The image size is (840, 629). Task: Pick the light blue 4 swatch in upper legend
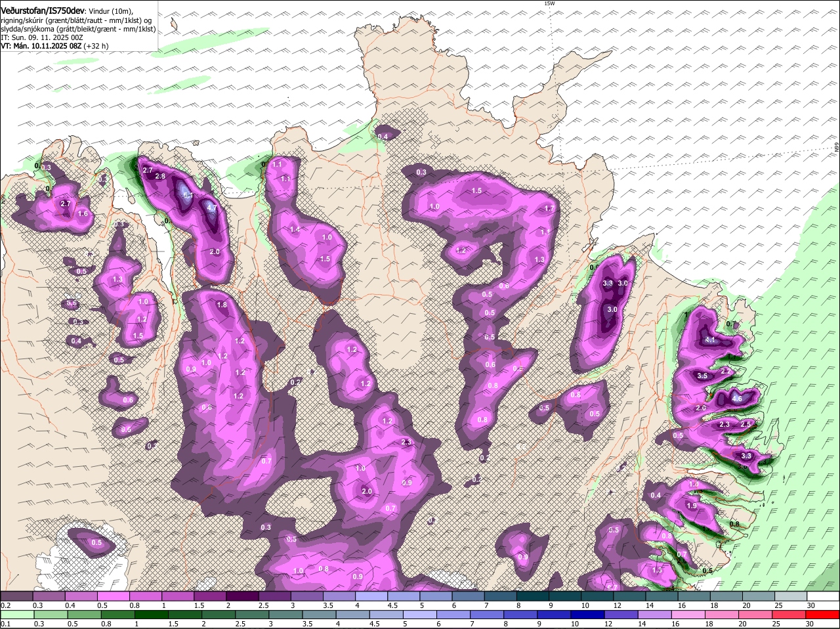pos(371,596)
